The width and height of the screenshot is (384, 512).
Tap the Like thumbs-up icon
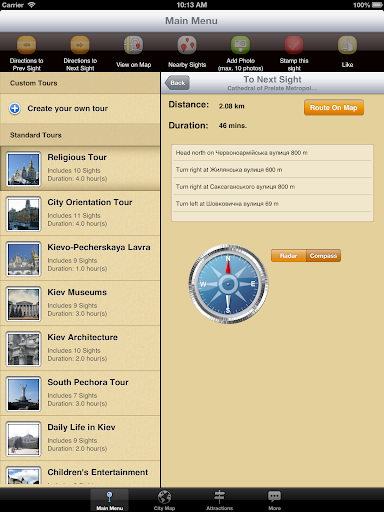pyautogui.click(x=347, y=45)
